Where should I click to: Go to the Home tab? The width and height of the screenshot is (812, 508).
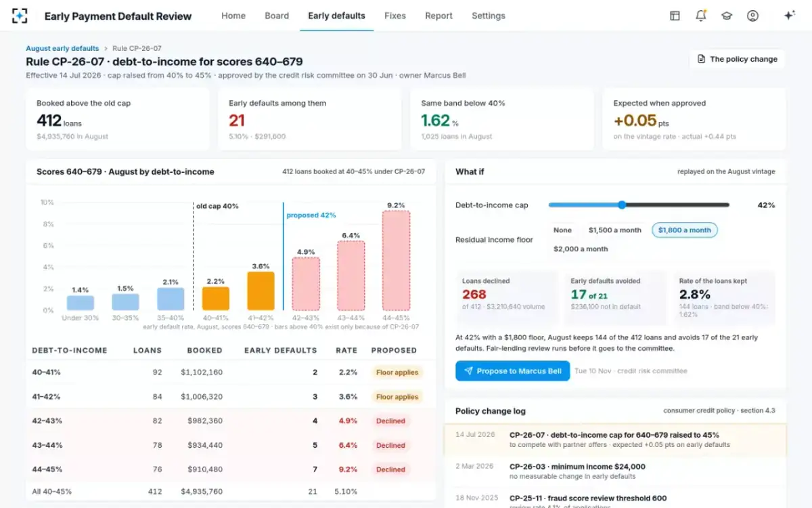point(233,16)
